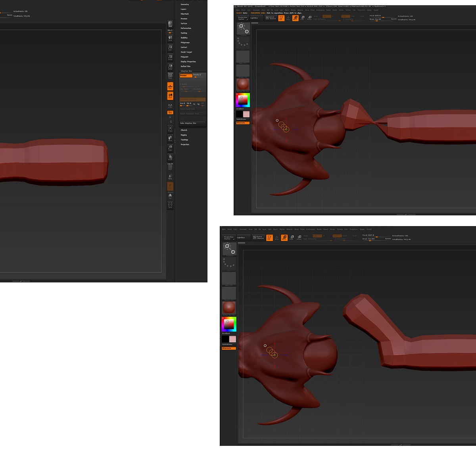Click Transpose brush thumbnail in upper-right screenshot

point(243,29)
